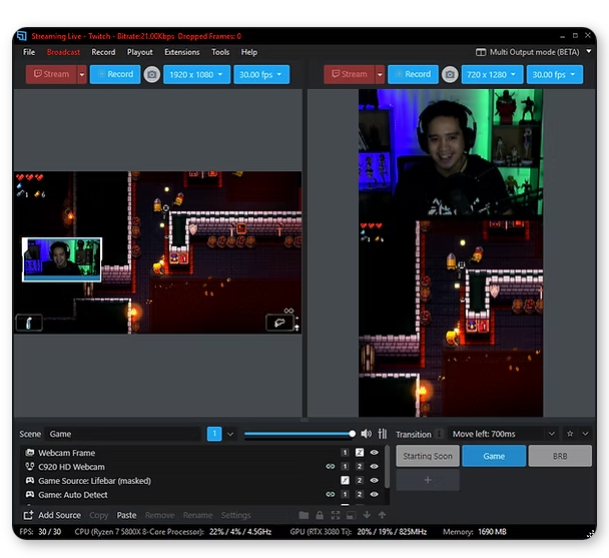Open the Extensions menu
The height and width of the screenshot is (558, 609).
click(182, 52)
